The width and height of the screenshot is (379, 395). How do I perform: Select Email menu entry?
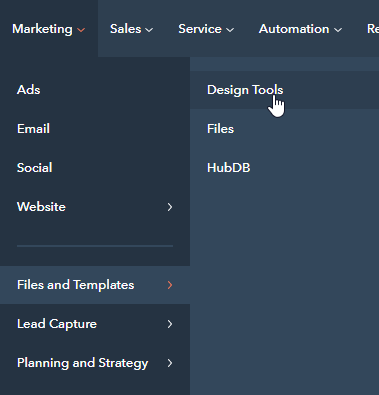[95, 129]
